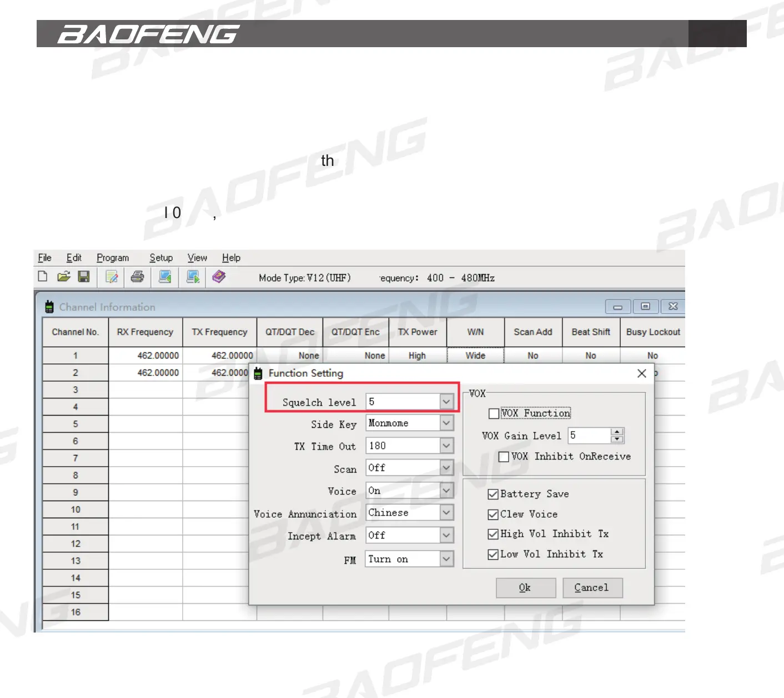Click channel 1 Scan Add "No" cell

point(533,356)
